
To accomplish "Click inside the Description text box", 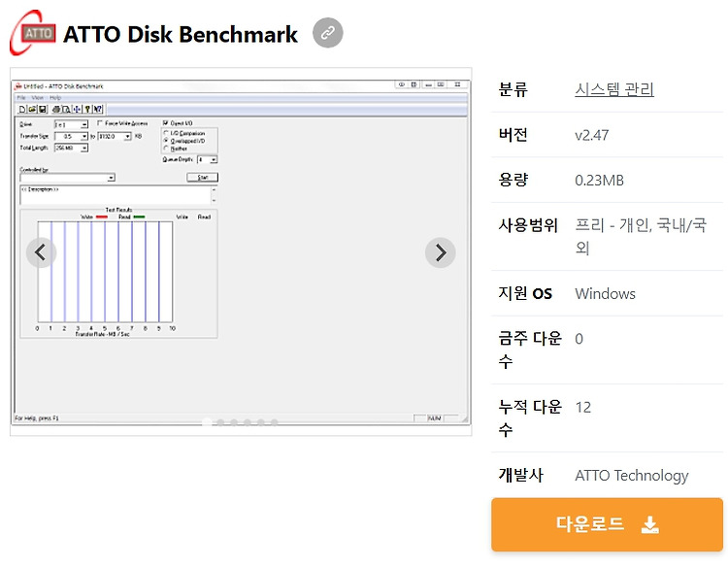I will pos(115,195).
